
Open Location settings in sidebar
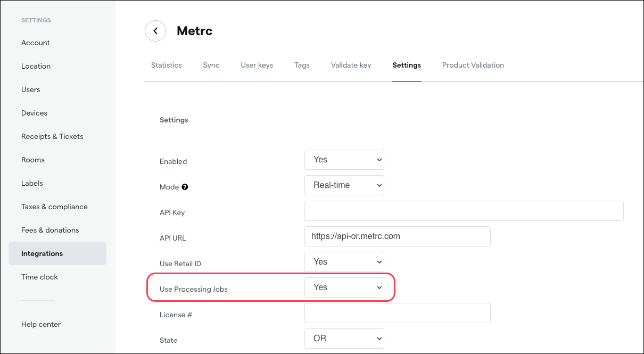coord(36,66)
